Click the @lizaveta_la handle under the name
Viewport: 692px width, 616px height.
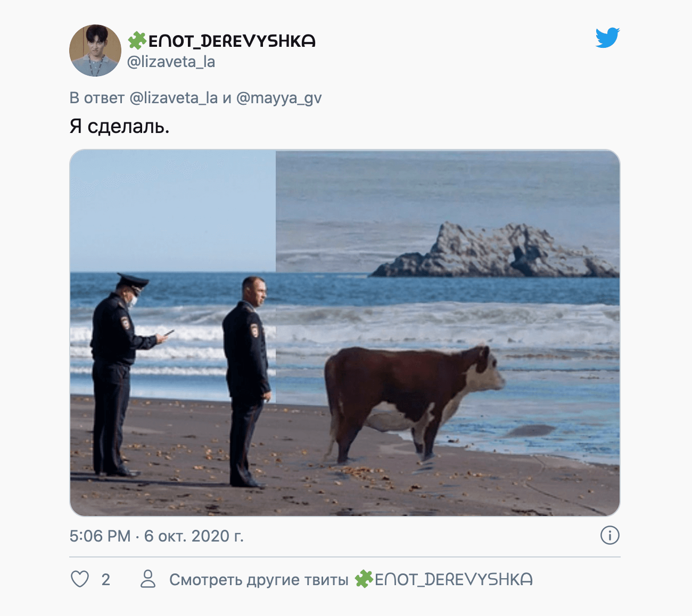pyautogui.click(x=171, y=62)
